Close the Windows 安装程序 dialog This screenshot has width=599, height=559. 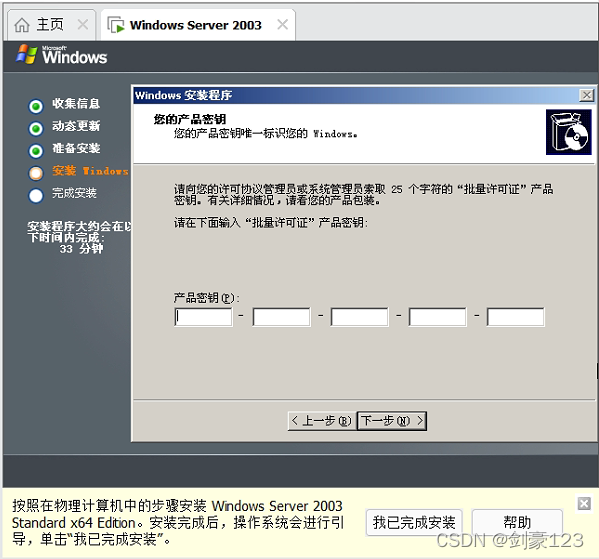(586, 95)
